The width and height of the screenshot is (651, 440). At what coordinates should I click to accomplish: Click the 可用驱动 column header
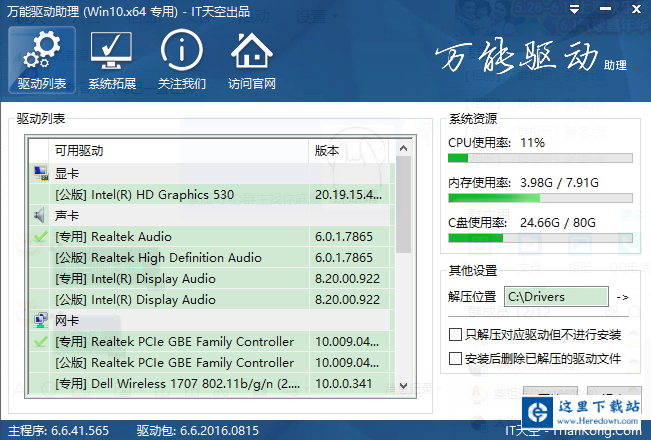coord(179,151)
